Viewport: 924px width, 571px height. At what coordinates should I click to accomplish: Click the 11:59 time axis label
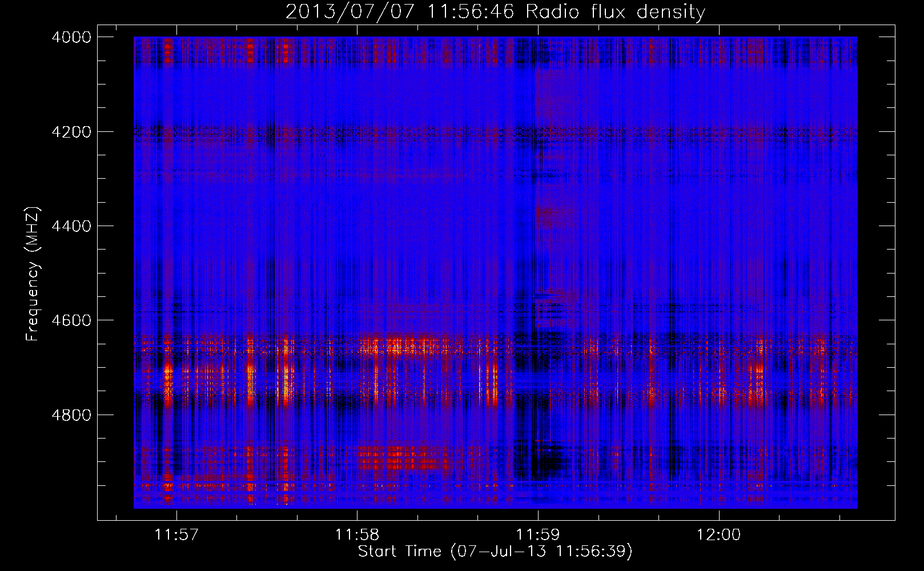coord(537,534)
